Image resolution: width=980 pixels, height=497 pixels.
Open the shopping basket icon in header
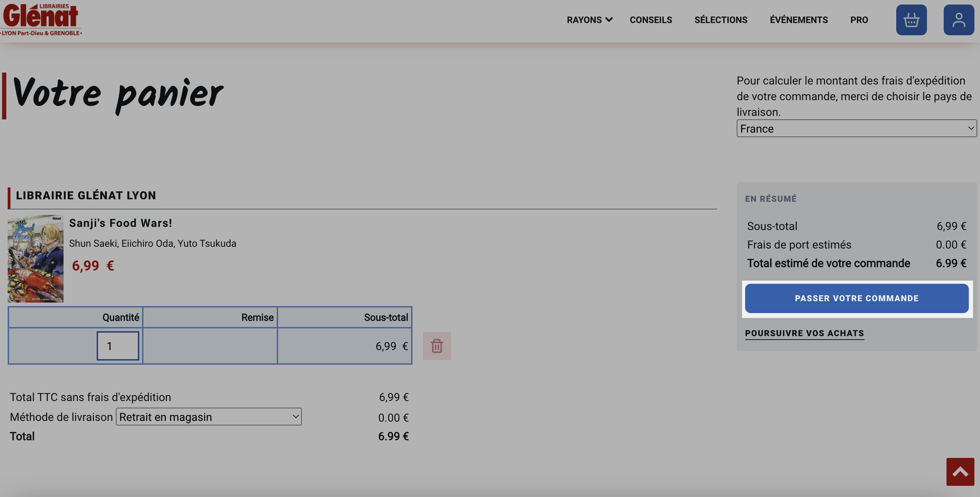(x=911, y=20)
